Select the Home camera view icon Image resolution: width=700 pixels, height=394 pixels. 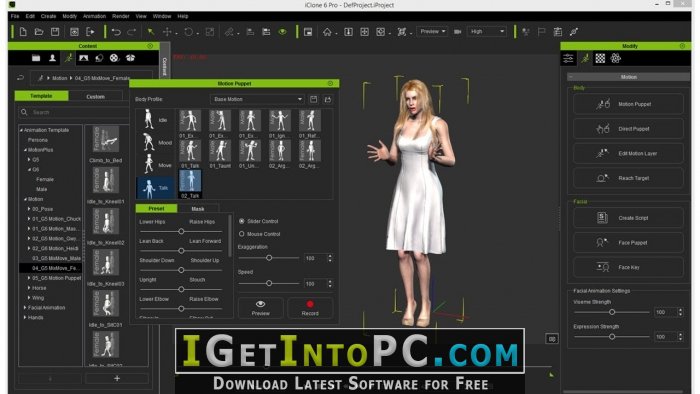(327, 32)
